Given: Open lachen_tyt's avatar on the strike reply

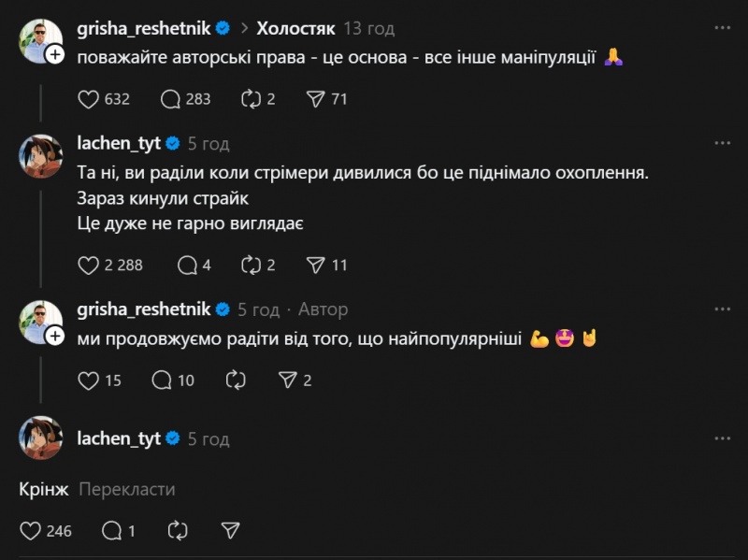Looking at the screenshot, I should click(x=40, y=154).
